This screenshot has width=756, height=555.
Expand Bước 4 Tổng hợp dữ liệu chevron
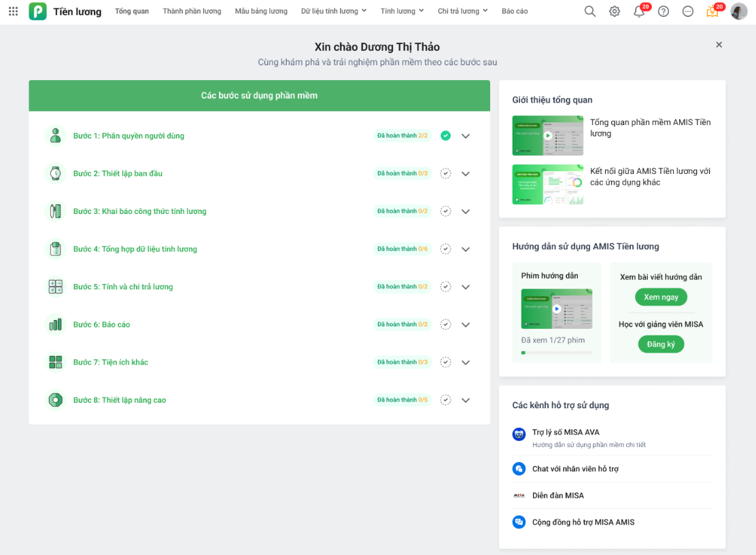click(x=465, y=249)
